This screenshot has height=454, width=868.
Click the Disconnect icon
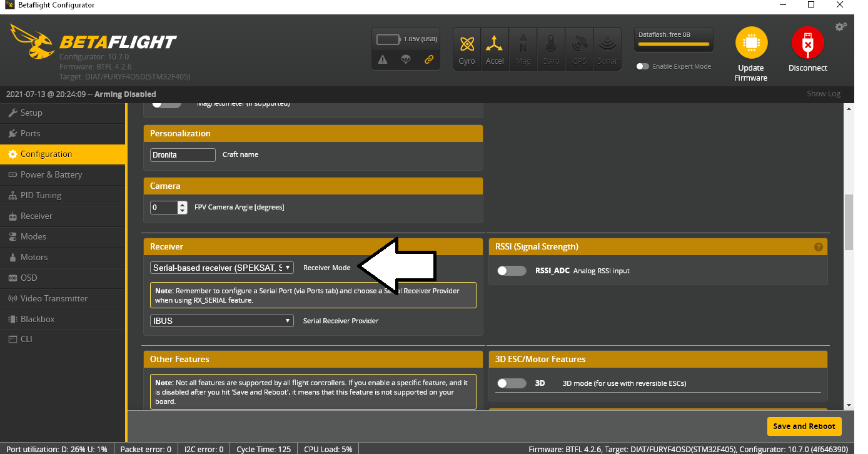(x=807, y=44)
